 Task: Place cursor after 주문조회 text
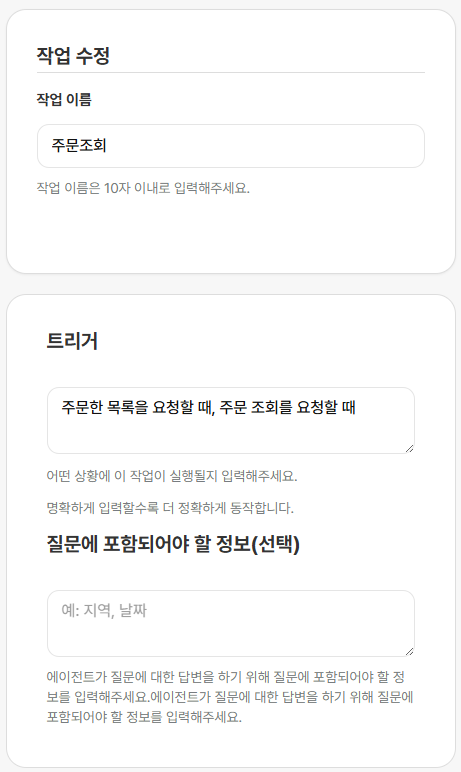tap(107, 145)
